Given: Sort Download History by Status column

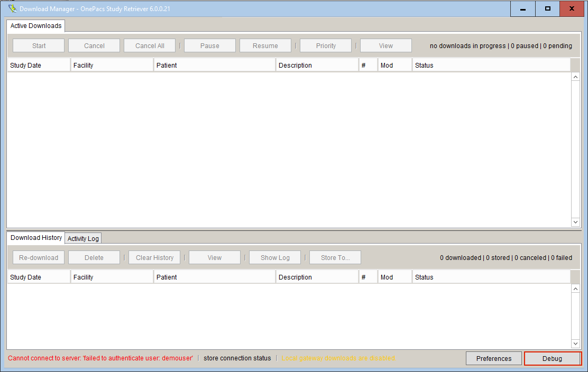Looking at the screenshot, I should click(491, 277).
